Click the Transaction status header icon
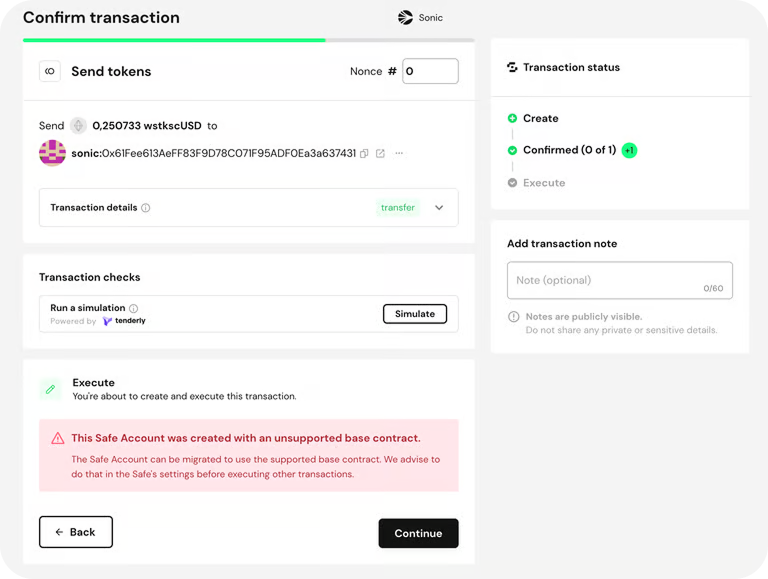The image size is (768, 579). [x=512, y=67]
